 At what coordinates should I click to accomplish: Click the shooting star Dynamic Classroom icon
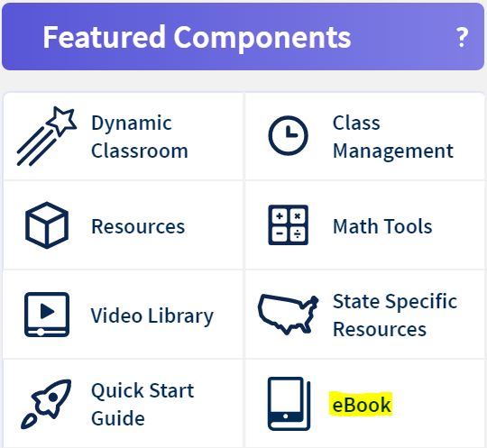coord(47,136)
